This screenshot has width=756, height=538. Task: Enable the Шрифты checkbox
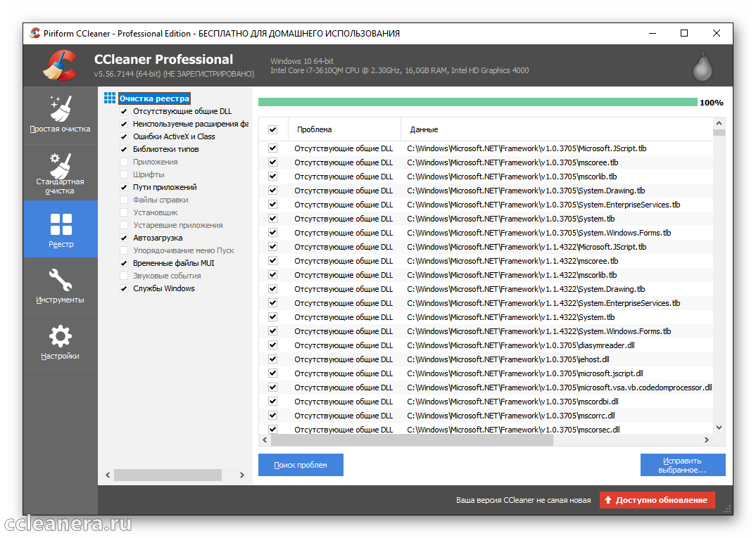[124, 174]
